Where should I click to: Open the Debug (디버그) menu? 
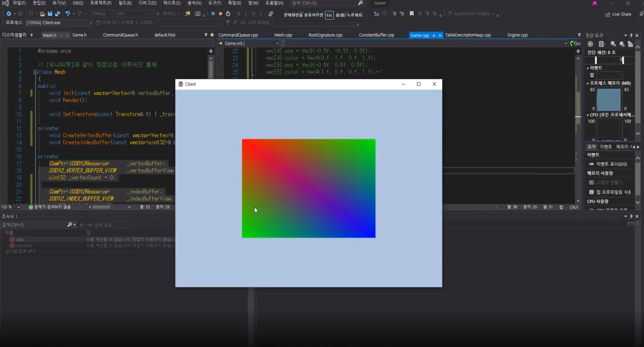pos(148,3)
